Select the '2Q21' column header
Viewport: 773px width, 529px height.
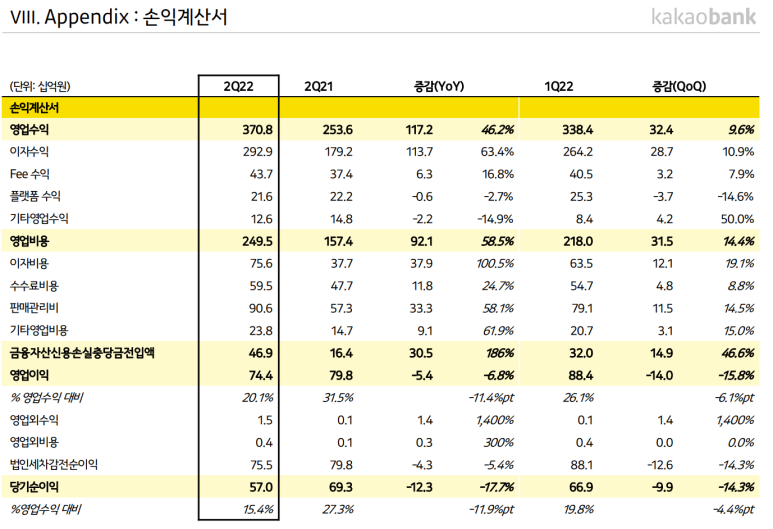pos(318,86)
